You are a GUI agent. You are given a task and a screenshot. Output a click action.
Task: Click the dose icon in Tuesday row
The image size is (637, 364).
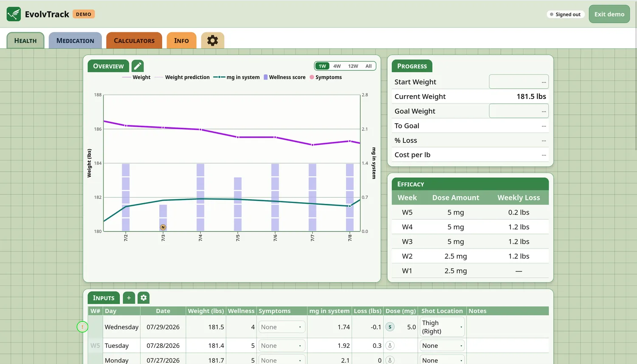390,345
